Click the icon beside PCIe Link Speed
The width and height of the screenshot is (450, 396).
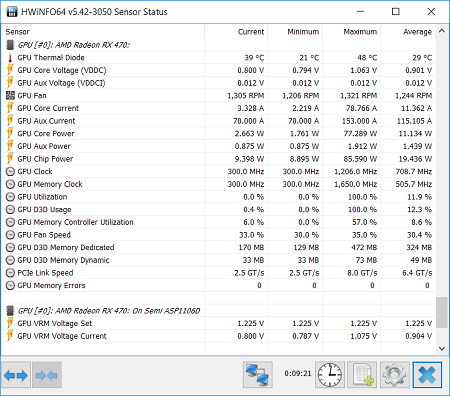[x=10, y=273]
